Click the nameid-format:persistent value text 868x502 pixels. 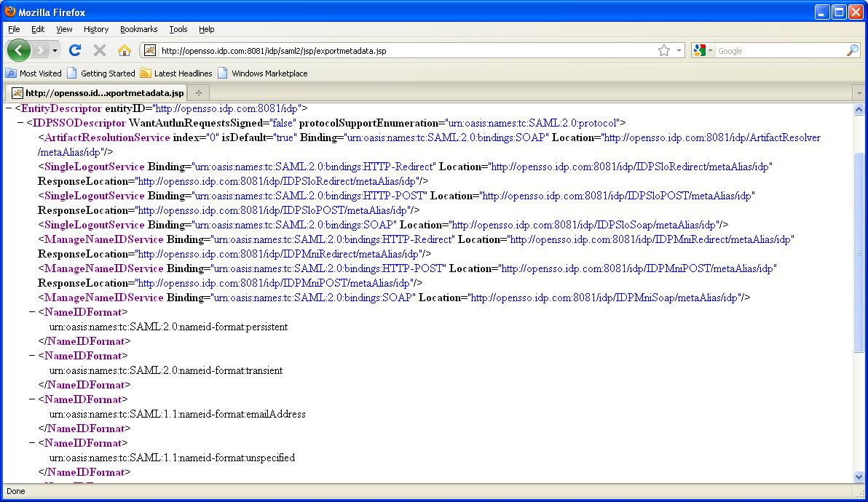point(168,327)
